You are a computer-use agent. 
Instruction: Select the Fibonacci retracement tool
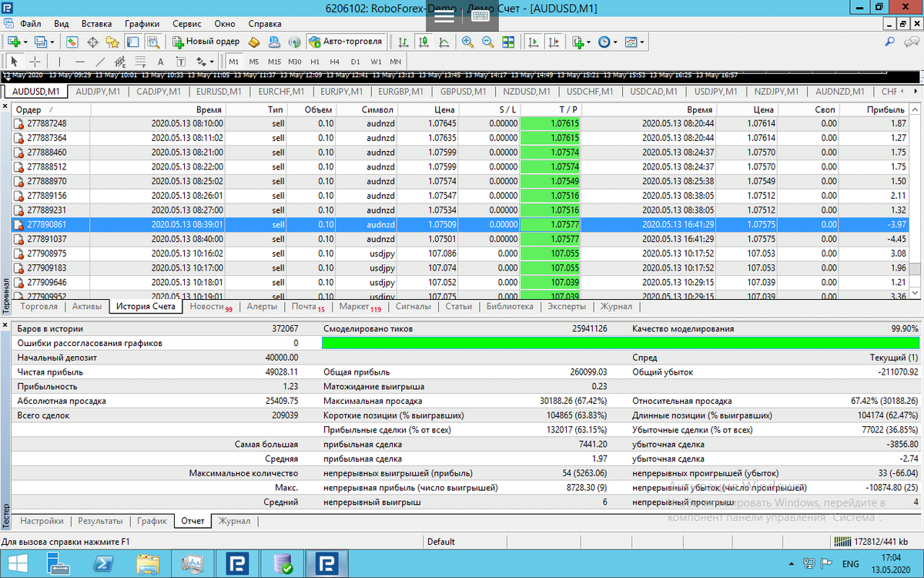(140, 62)
